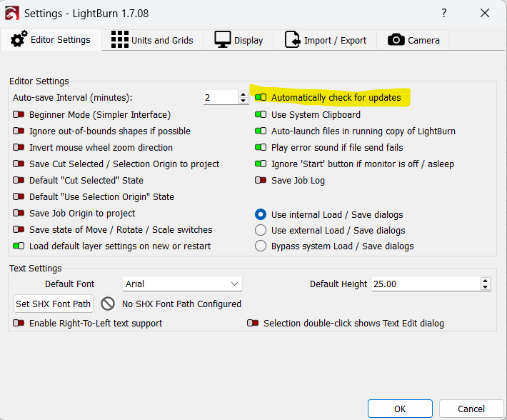Click the no SHX font path icon
Image resolution: width=507 pixels, height=420 pixels.
coord(108,304)
